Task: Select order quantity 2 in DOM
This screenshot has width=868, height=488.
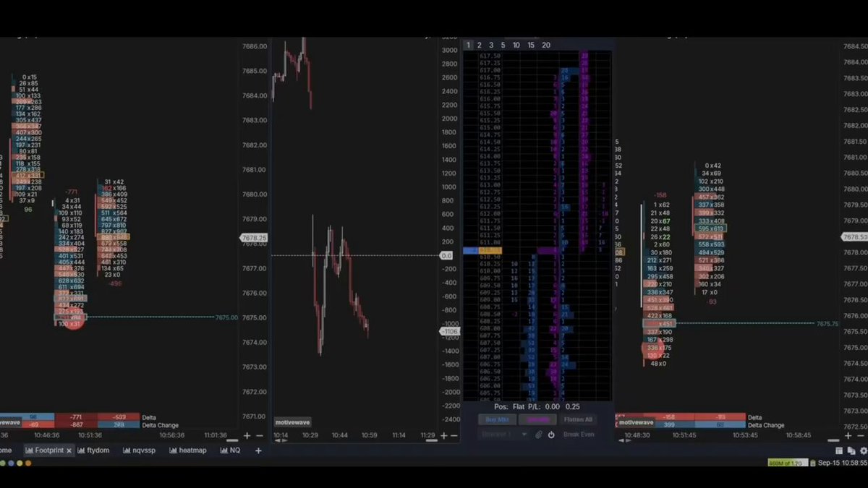Action: click(479, 45)
